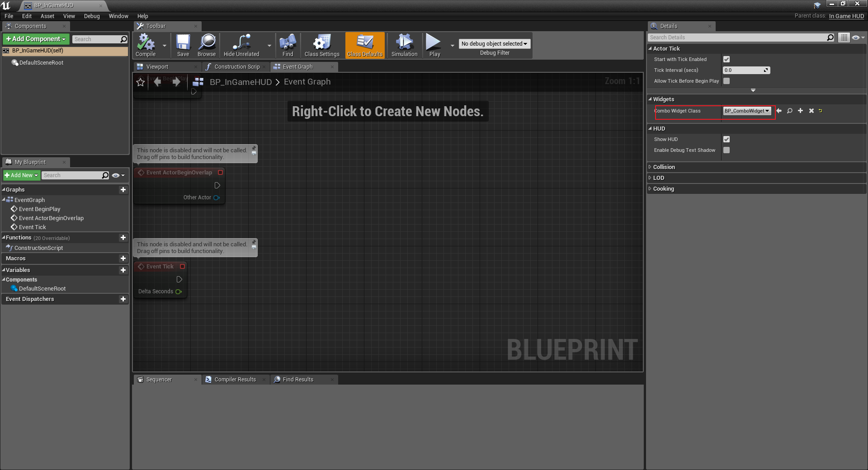Open the Combo Widget Class dropdown
Screen dimensions: 868x470
(747, 111)
